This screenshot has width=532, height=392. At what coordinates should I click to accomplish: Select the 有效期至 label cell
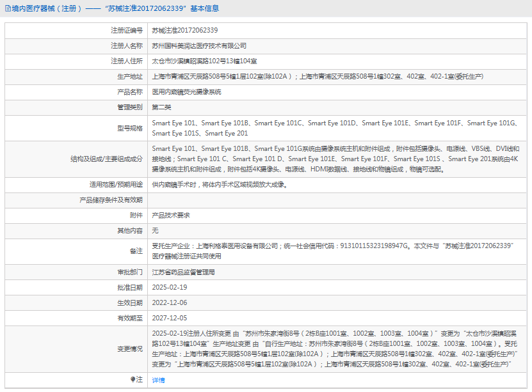pos(76,318)
